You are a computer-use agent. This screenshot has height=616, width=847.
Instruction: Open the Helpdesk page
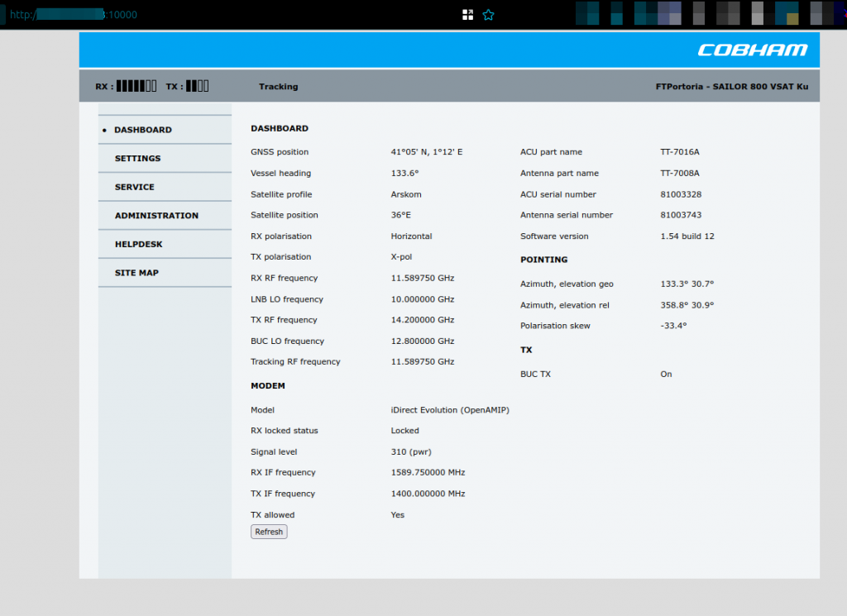pos(138,245)
